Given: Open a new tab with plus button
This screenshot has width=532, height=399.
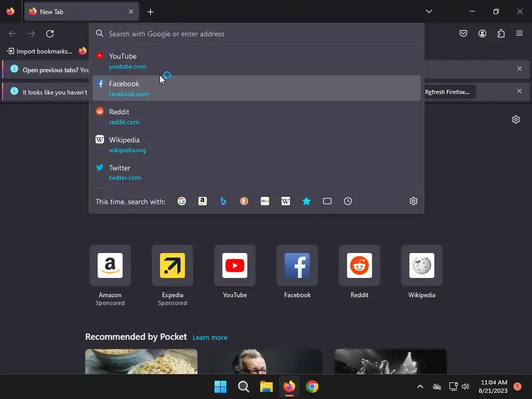Looking at the screenshot, I should tap(150, 12).
